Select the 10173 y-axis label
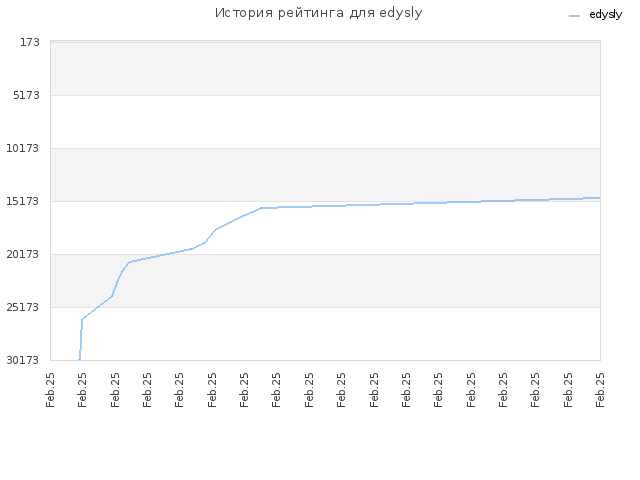 (x=23, y=148)
